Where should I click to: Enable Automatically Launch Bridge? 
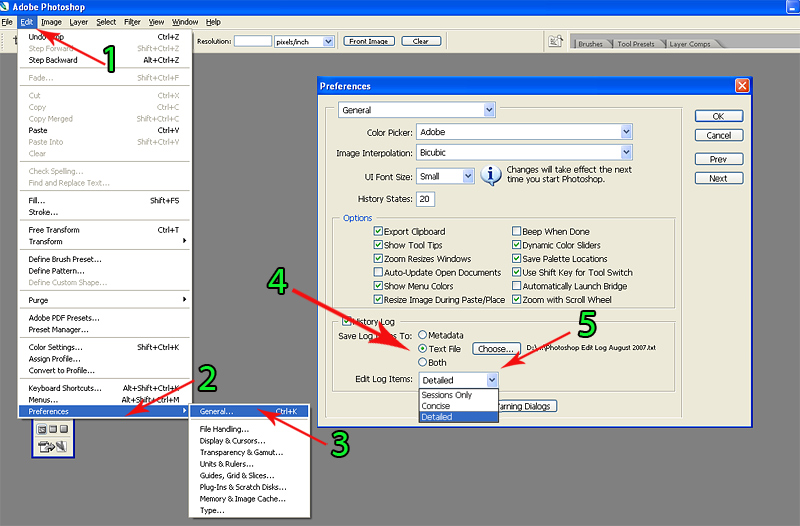516,286
